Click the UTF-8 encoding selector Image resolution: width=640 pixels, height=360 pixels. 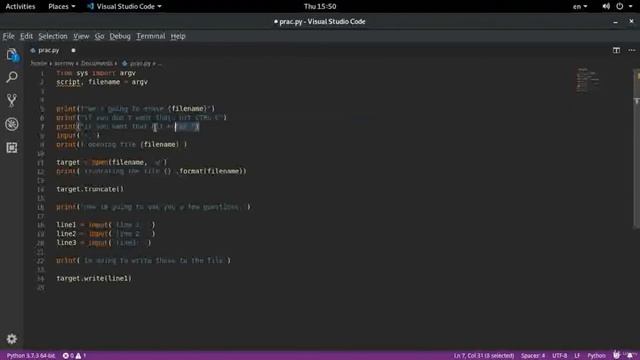pos(560,356)
